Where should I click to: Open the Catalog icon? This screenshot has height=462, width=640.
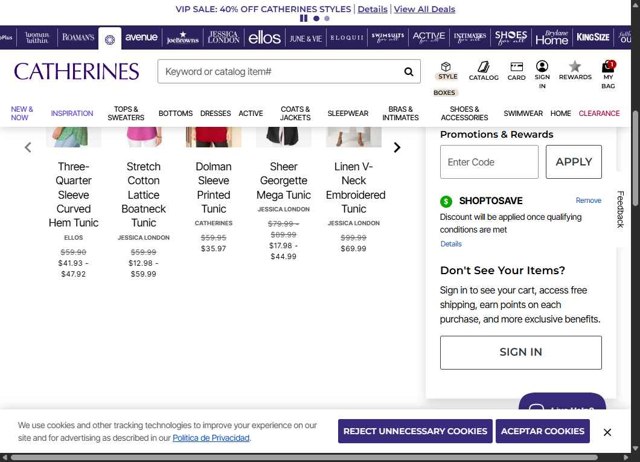pyautogui.click(x=484, y=67)
